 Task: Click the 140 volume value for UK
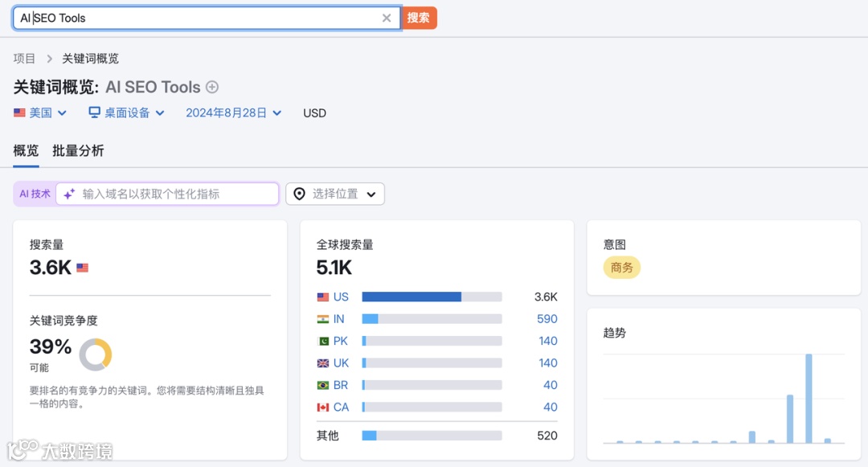pos(548,363)
